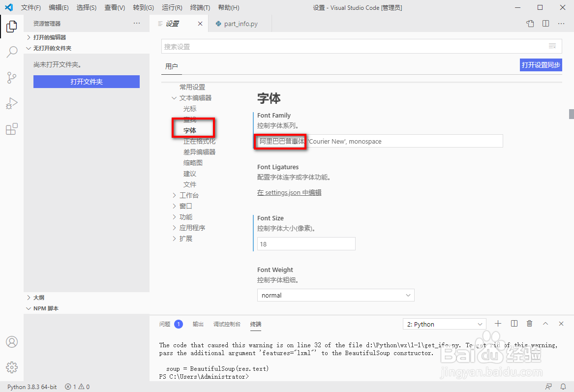Maximize the panel with up chevron
Screen dimensions: 574x392
(545, 324)
